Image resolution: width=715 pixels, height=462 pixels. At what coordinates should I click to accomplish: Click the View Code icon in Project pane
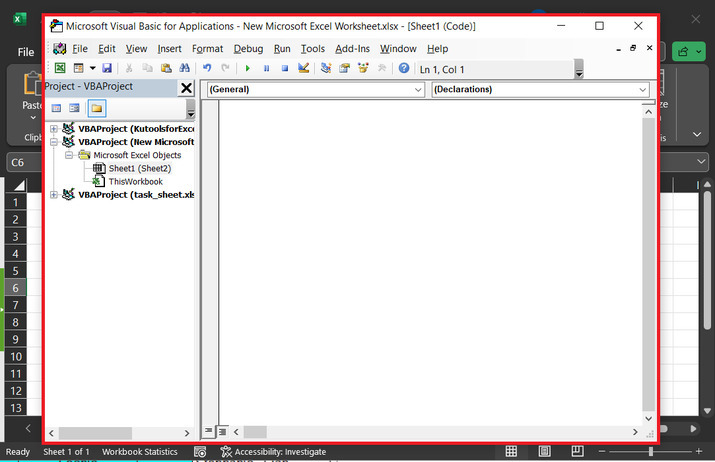(x=56, y=109)
